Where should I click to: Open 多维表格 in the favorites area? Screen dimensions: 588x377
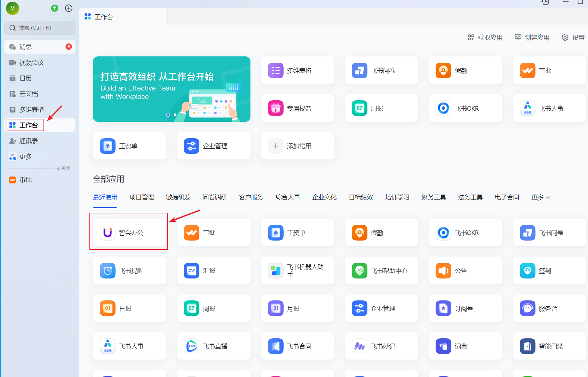coord(297,70)
